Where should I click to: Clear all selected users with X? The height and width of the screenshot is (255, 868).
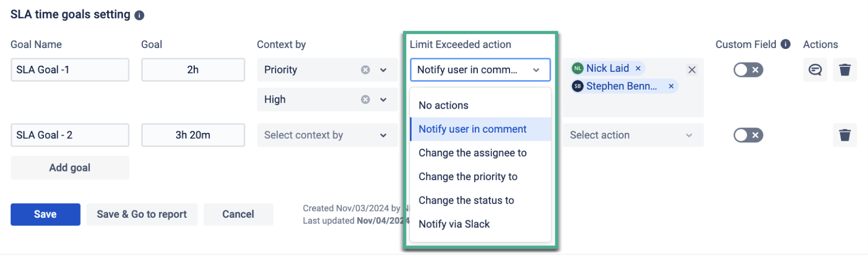[692, 70]
